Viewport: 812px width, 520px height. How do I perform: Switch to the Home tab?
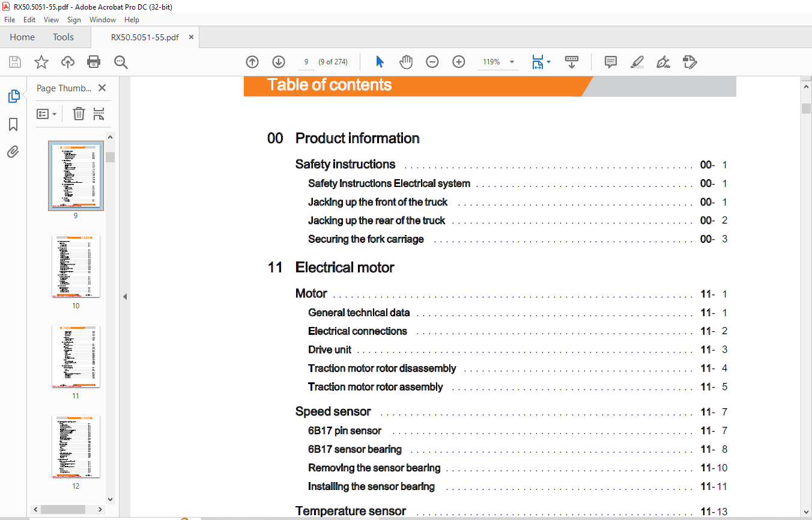pos(22,37)
